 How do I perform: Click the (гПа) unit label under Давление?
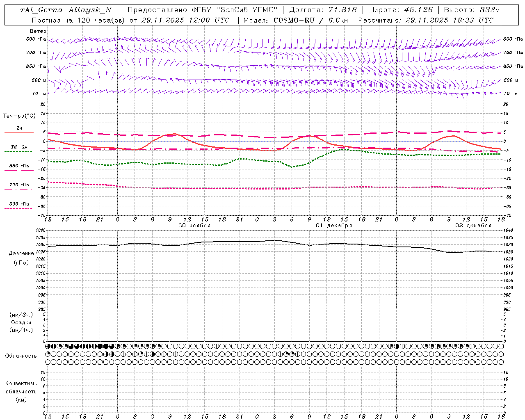(x=21, y=262)
